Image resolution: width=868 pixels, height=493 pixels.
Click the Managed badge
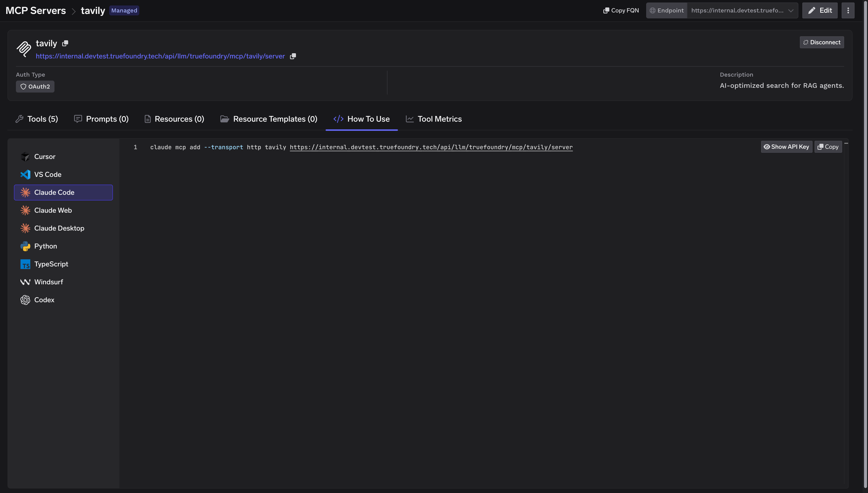124,10
